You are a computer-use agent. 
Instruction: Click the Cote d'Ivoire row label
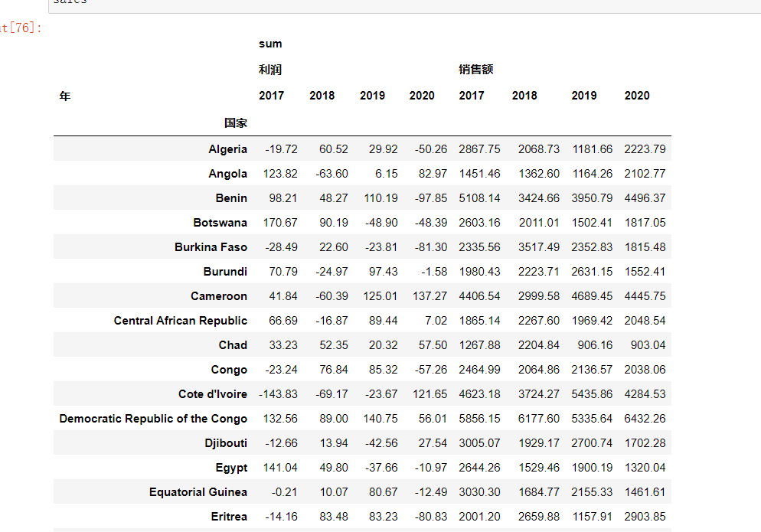point(213,394)
